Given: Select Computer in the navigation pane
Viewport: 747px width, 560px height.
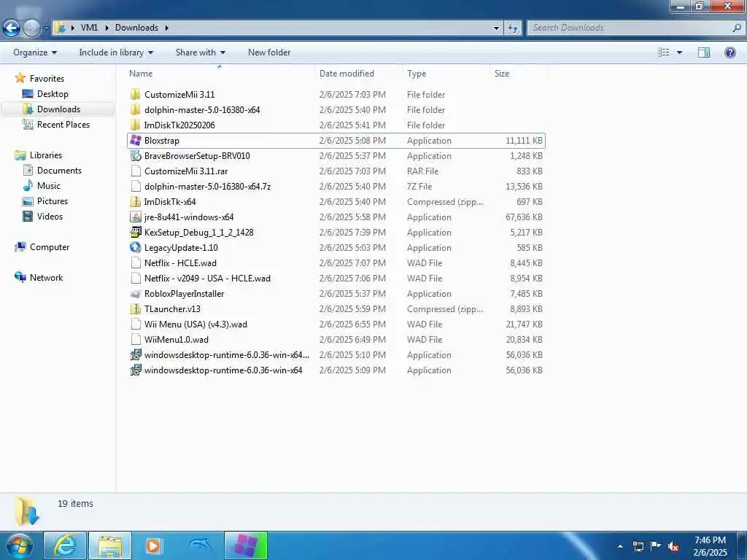Looking at the screenshot, I should pyautogui.click(x=50, y=246).
